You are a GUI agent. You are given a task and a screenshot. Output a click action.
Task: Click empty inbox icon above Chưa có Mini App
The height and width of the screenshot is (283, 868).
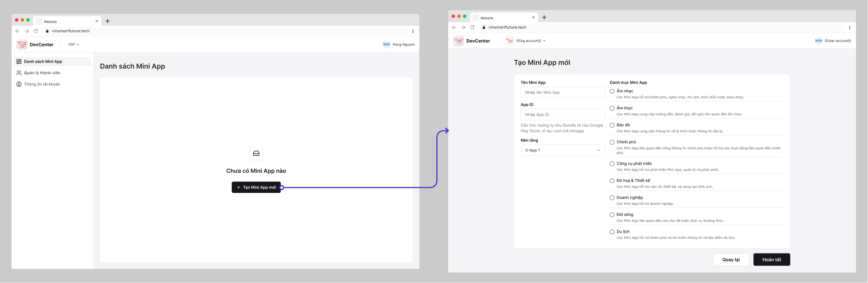click(x=256, y=153)
